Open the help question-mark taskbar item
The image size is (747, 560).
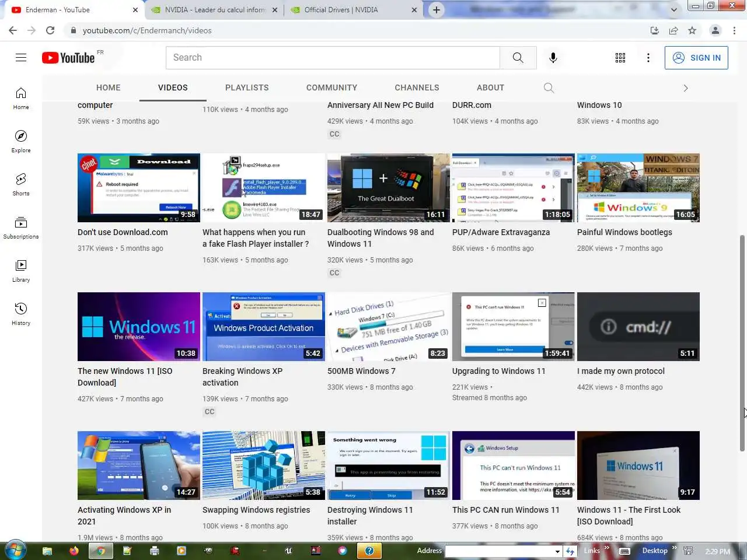coord(369,551)
